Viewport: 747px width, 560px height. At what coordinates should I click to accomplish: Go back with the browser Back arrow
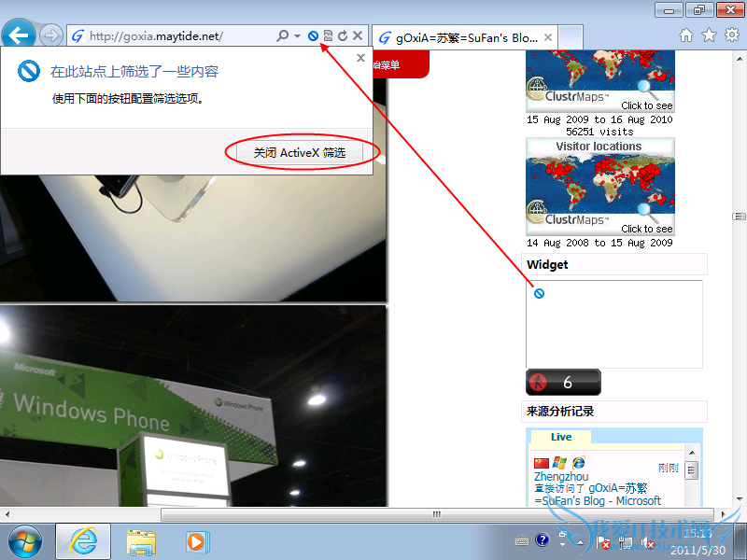click(19, 35)
